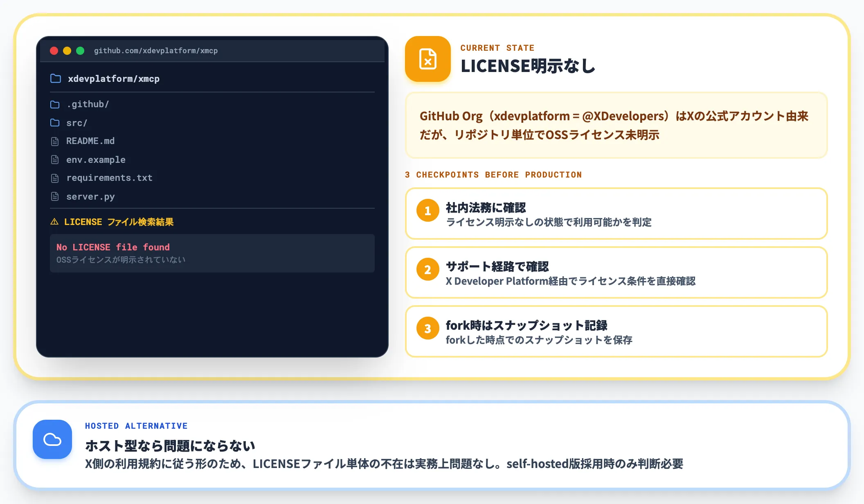Click the ホスト型なら問題にならない heading
The height and width of the screenshot is (504, 864).
tap(170, 445)
